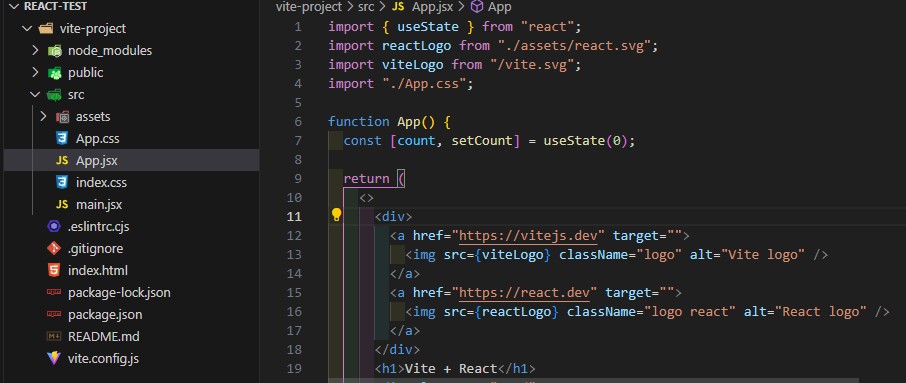Click the JS icon beside main.jsx
The image size is (906, 383).
(62, 204)
